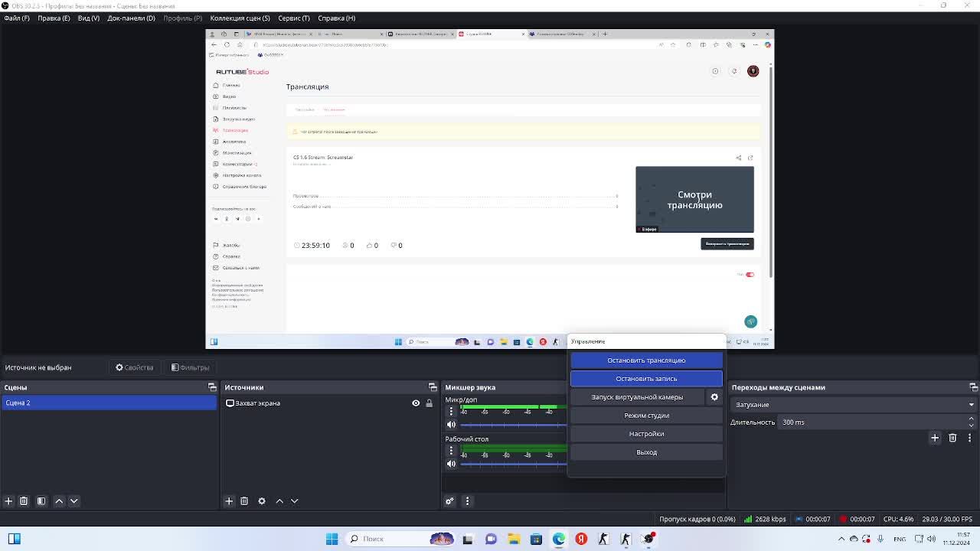Open Рабочий стол channel options menu

[451, 451]
